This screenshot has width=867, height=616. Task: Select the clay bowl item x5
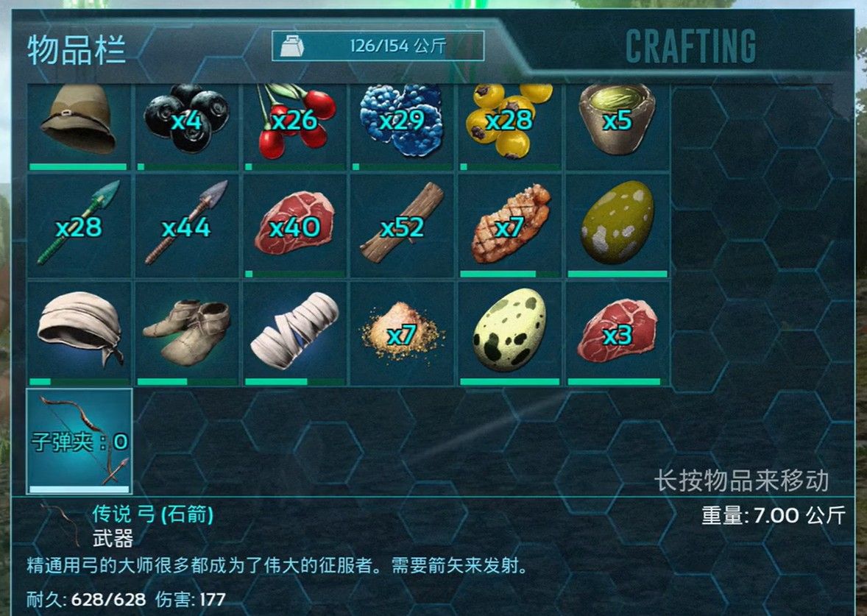pyautogui.click(x=617, y=127)
